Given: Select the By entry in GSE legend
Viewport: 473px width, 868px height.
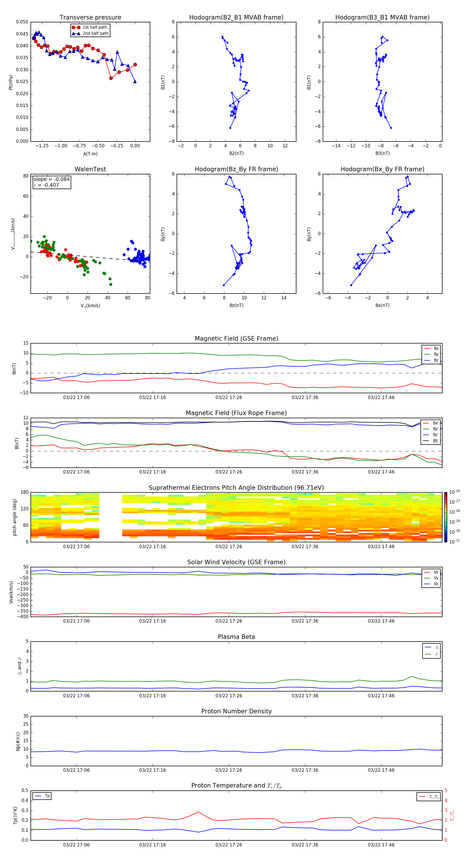Looking at the screenshot, I should coord(431,354).
